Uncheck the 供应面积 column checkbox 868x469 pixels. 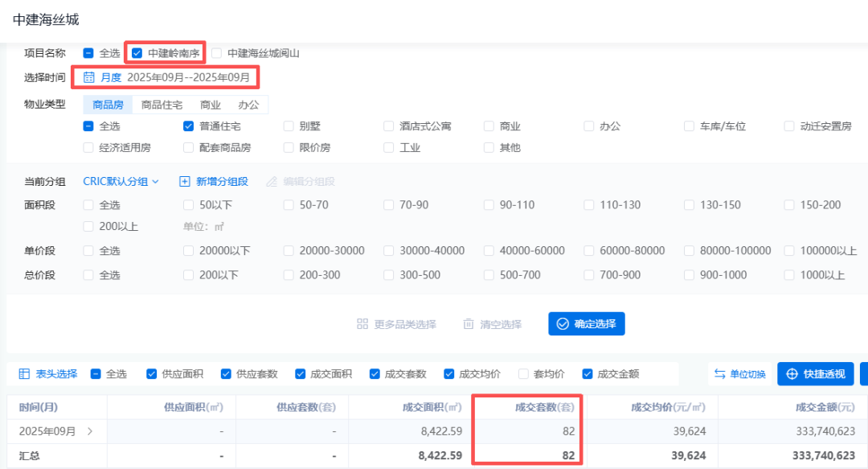[151, 374]
